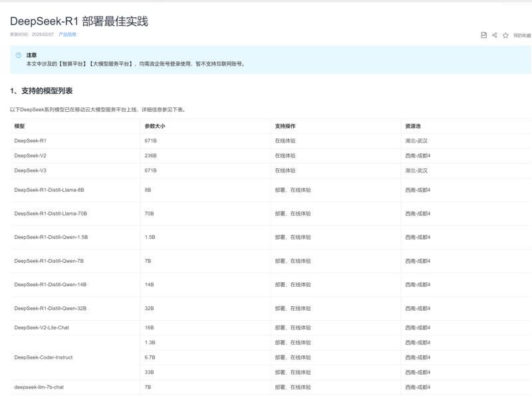Click the 1.5B parameter size value
This screenshot has width=532, height=396.
pos(150,237)
